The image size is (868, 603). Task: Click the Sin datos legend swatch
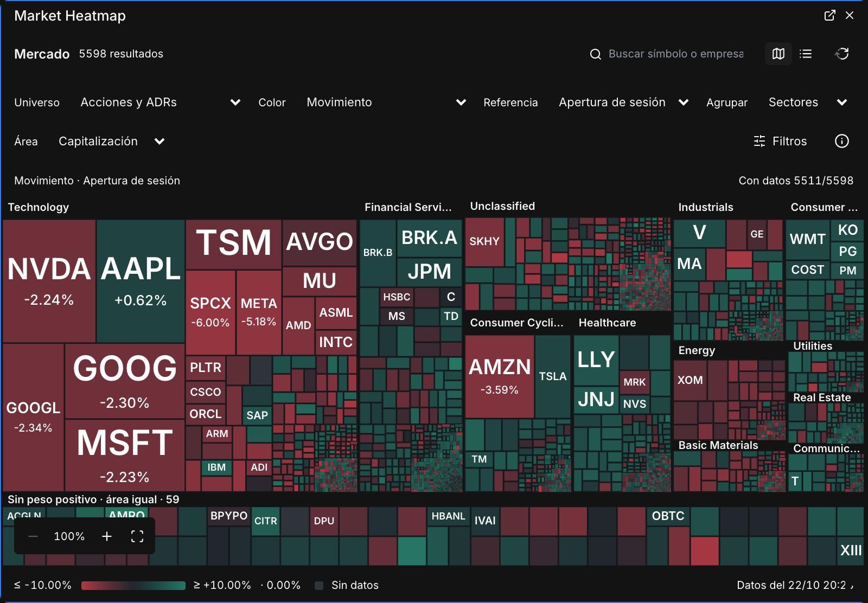click(x=319, y=585)
